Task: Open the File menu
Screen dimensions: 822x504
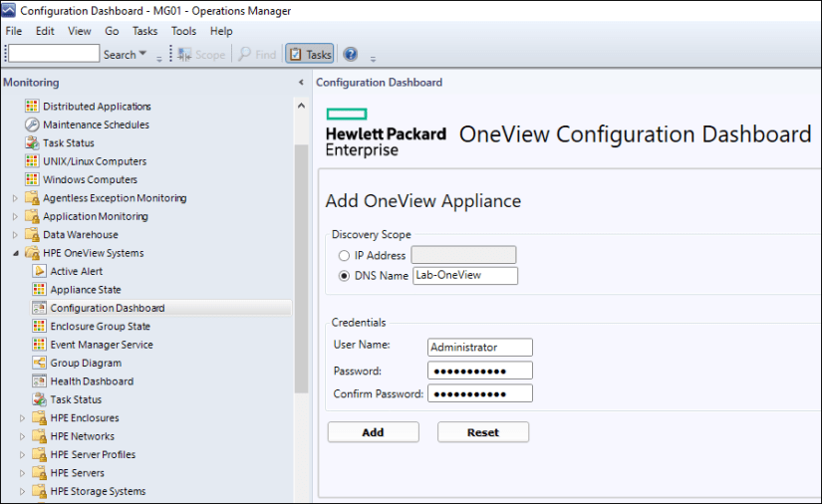Action: [x=14, y=31]
